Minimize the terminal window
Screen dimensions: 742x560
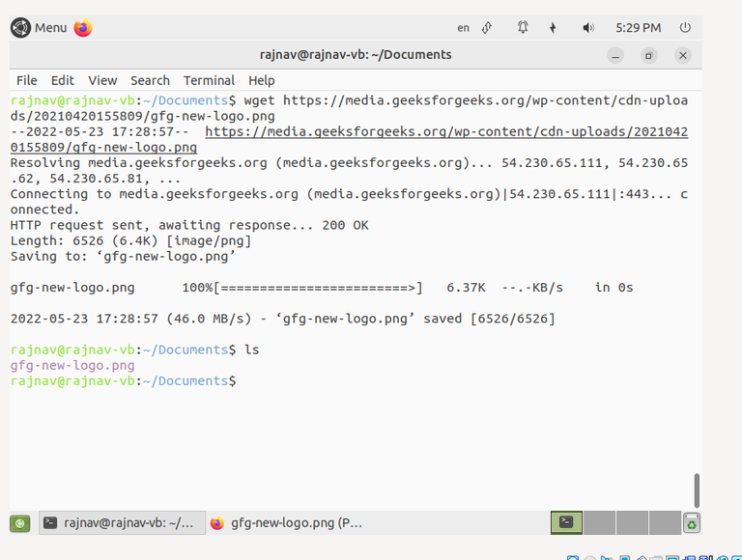(x=615, y=56)
